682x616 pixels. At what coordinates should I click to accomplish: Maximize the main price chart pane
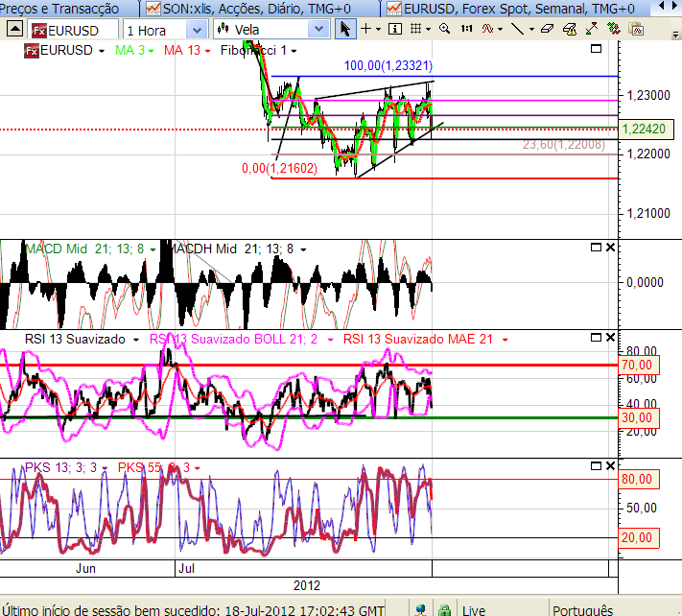click(596, 49)
